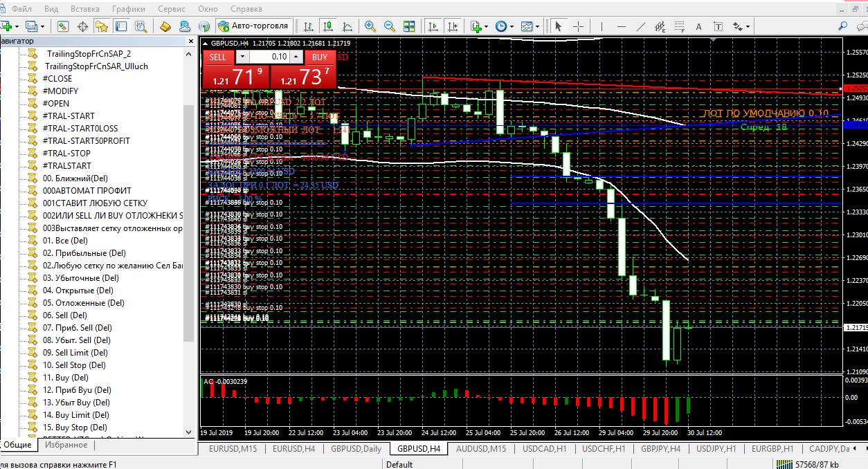Select the arrow cursor tool

[558, 26]
